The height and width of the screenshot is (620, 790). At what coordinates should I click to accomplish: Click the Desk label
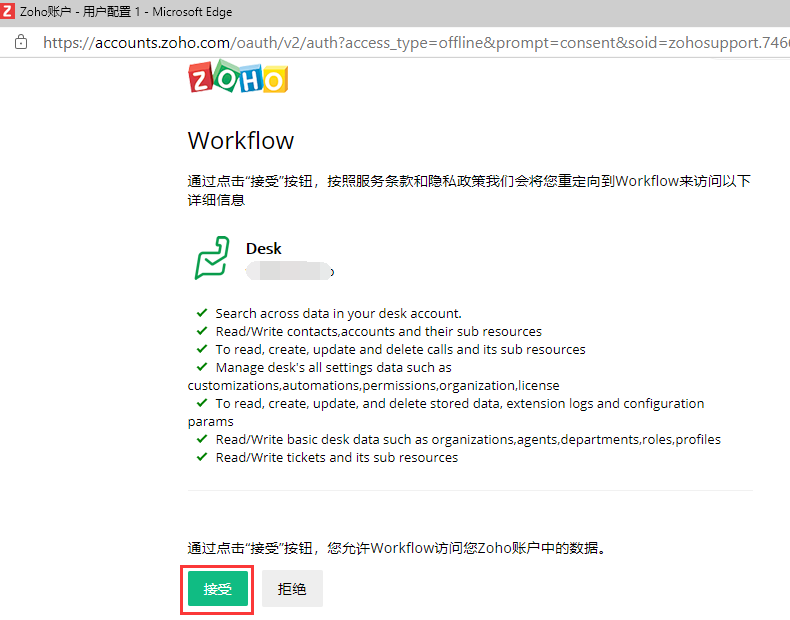tap(264, 248)
